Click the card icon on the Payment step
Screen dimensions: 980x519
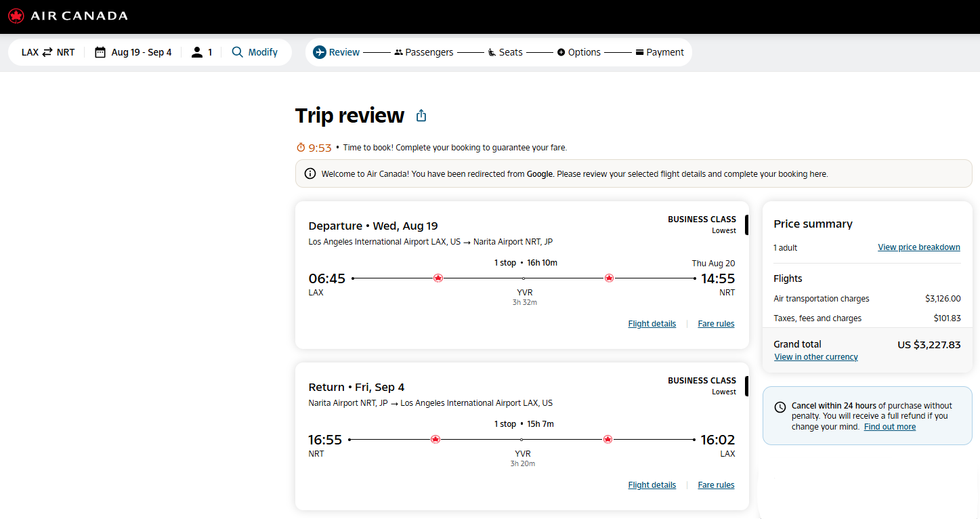[639, 52]
